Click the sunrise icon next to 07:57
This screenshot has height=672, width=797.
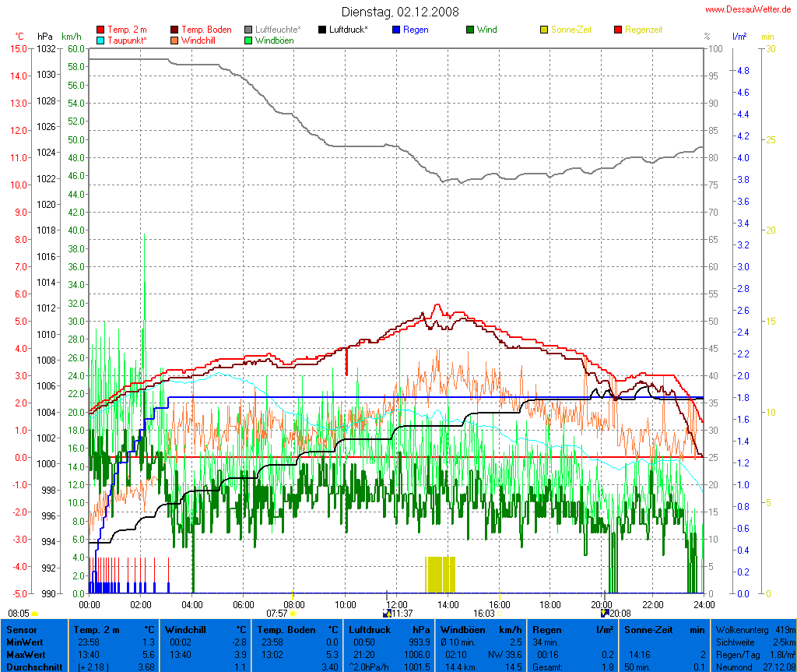[293, 614]
